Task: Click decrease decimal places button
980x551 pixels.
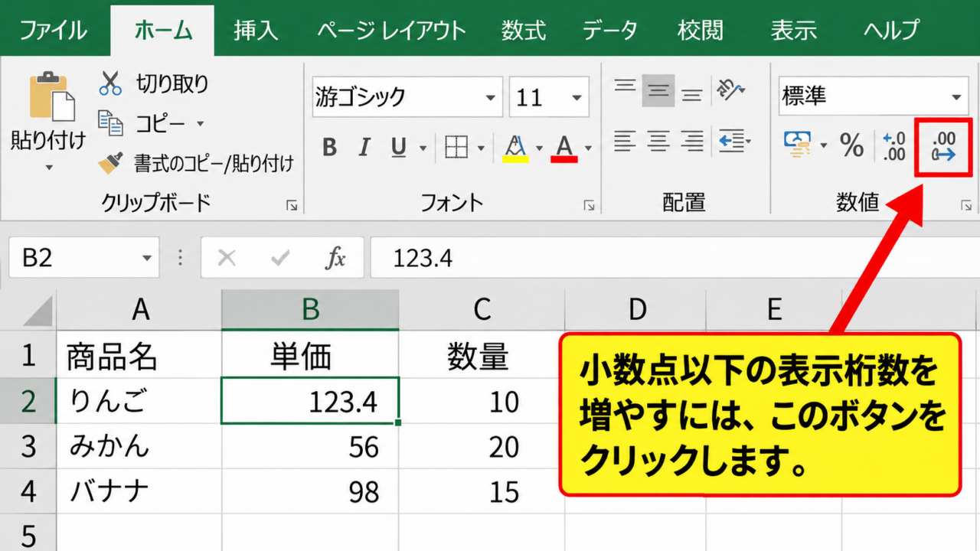Action: (945, 146)
